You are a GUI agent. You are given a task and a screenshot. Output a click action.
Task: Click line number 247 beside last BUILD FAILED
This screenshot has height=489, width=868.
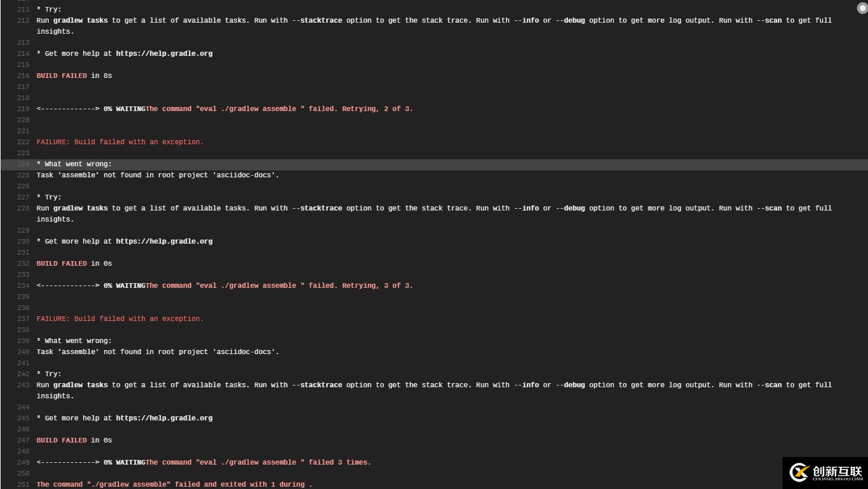[23, 440]
